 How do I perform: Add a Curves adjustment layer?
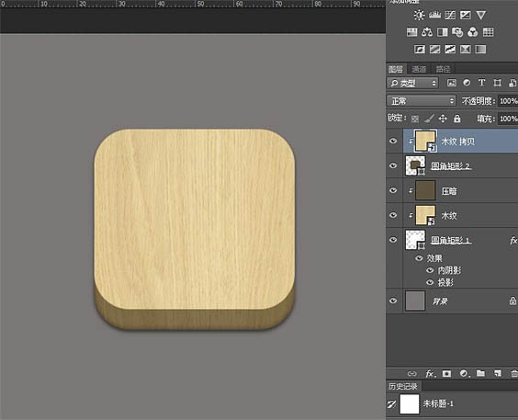450,16
